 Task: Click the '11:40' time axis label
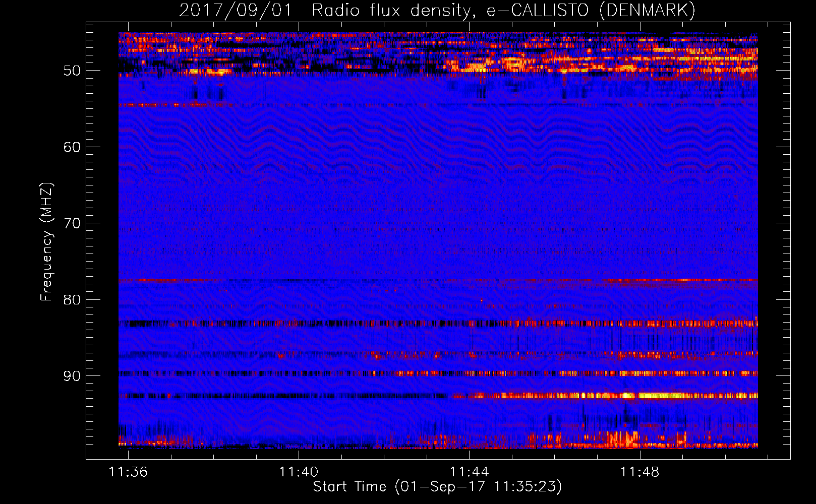[299, 472]
